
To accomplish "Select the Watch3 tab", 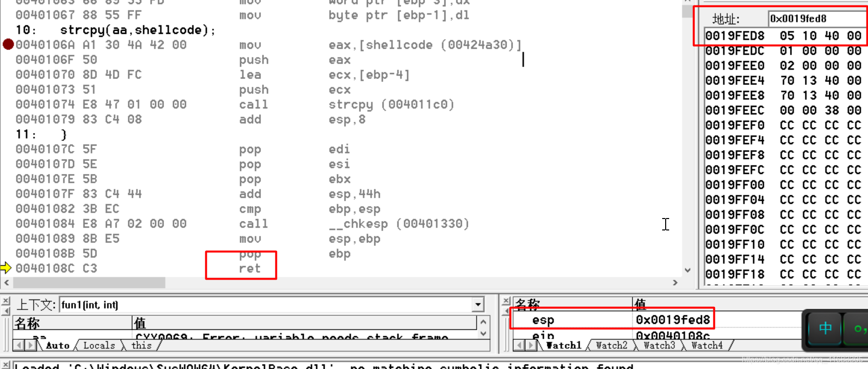I will (659, 345).
